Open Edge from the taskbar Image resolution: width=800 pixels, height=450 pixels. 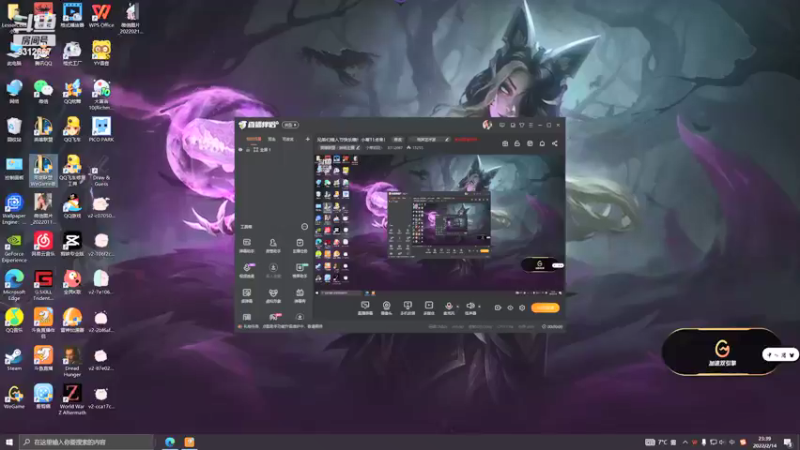(170, 442)
